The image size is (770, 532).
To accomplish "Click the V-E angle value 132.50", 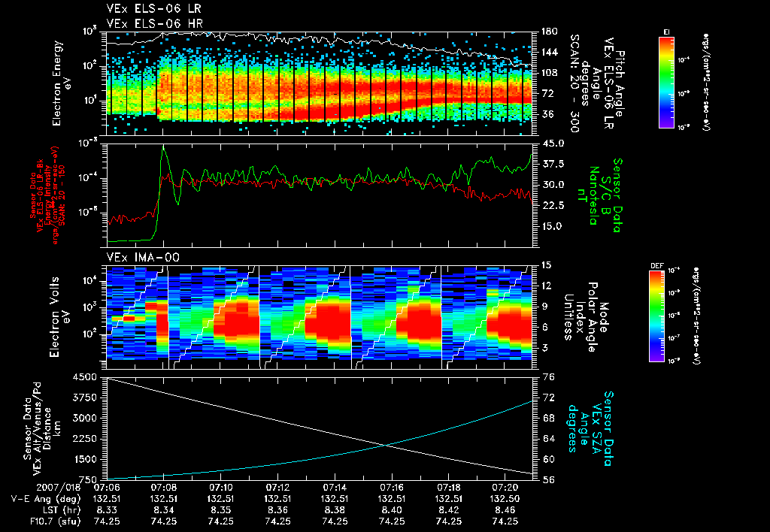I will [505, 499].
